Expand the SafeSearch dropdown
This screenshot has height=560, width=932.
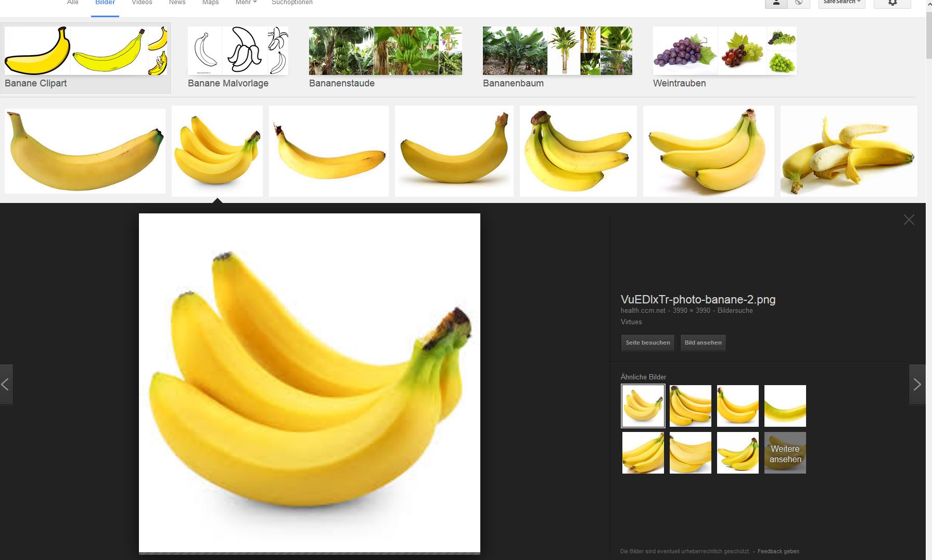(x=841, y=3)
